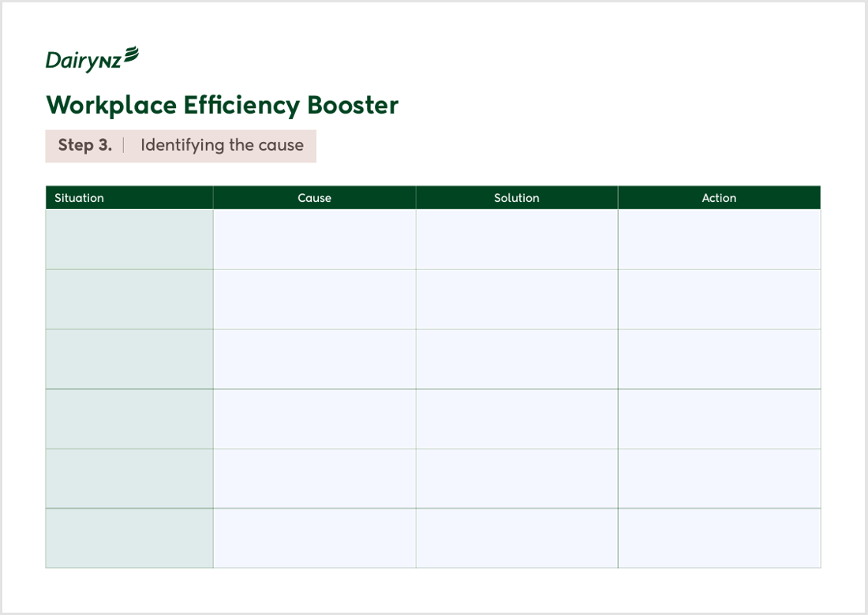The image size is (868, 615).
Task: Click the first-row cell under Cause
Action: pos(314,239)
